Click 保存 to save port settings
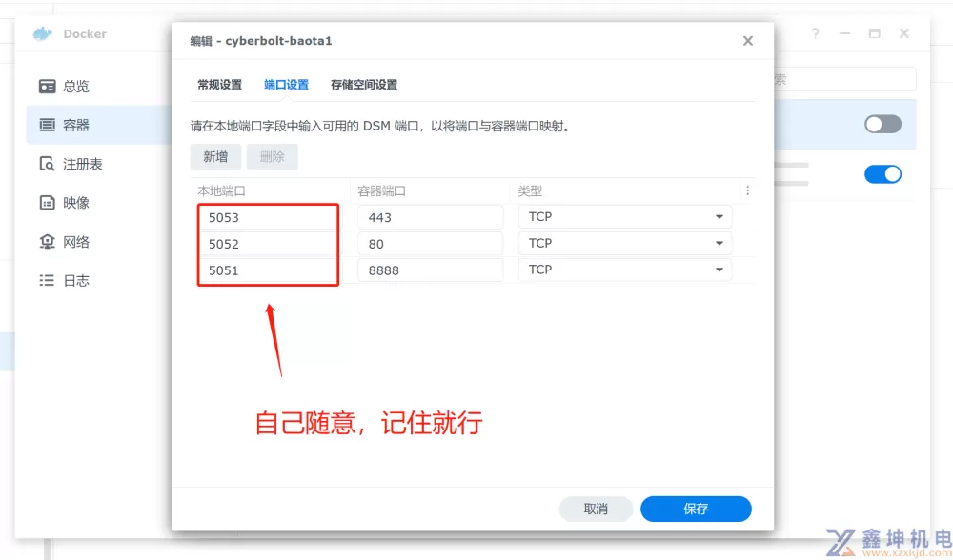This screenshot has height=560, width=953. pyautogui.click(x=696, y=509)
